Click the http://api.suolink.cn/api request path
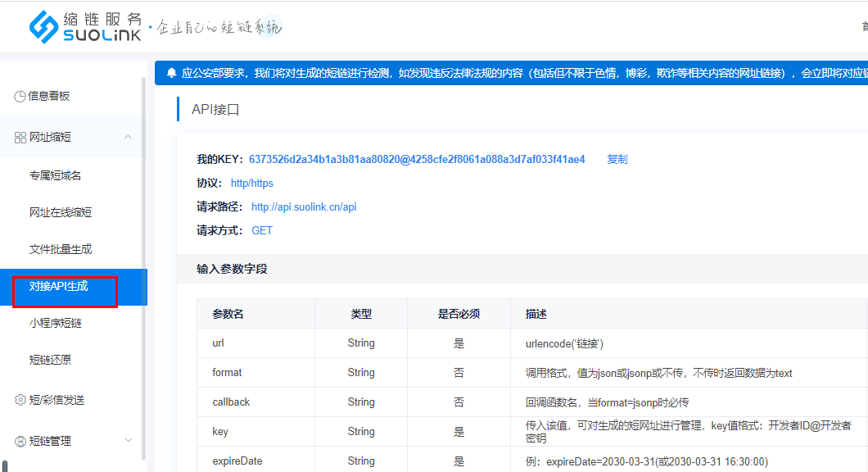Screen dimensions: 868x472 pyautogui.click(x=304, y=207)
